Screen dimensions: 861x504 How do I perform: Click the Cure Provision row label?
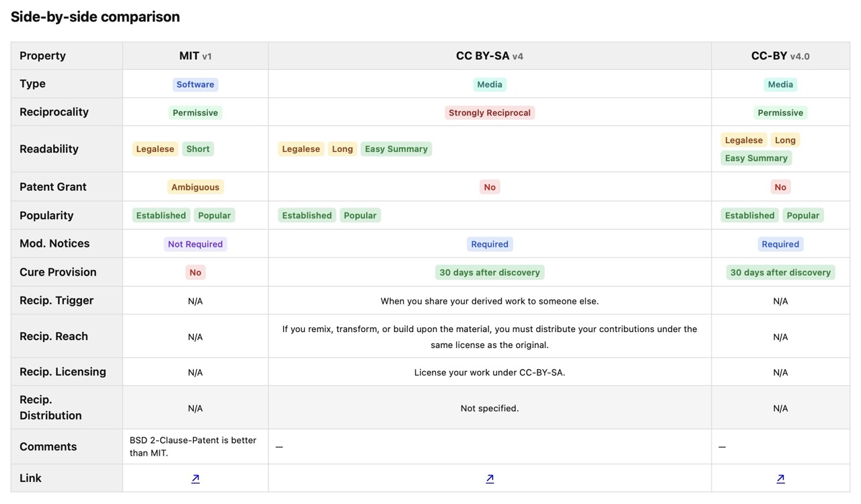coord(58,272)
